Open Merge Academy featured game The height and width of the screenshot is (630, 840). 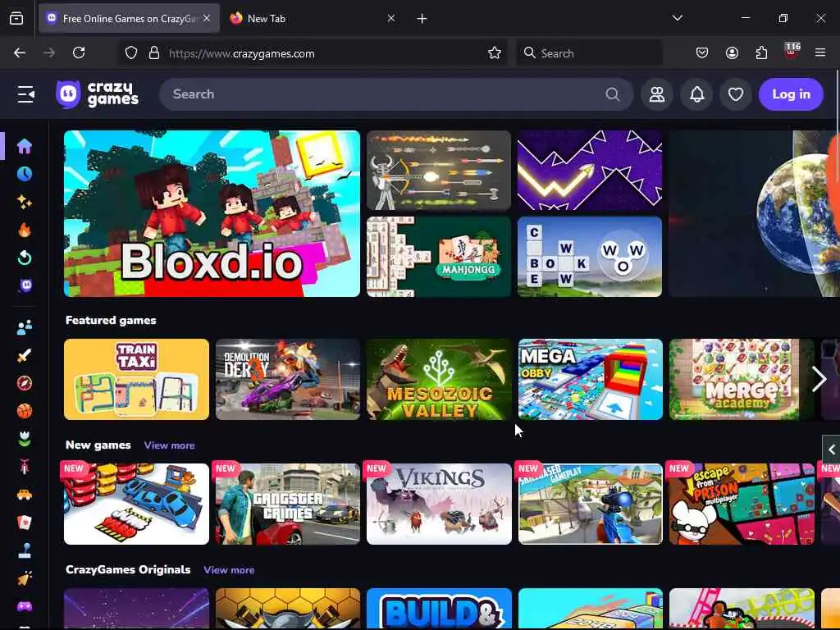point(742,379)
